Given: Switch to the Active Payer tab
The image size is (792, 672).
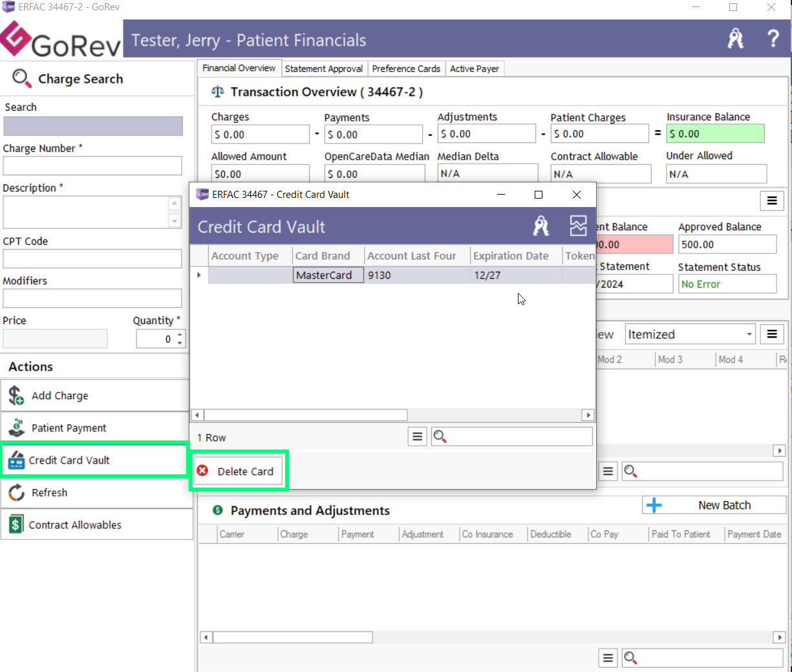Looking at the screenshot, I should click(x=475, y=69).
